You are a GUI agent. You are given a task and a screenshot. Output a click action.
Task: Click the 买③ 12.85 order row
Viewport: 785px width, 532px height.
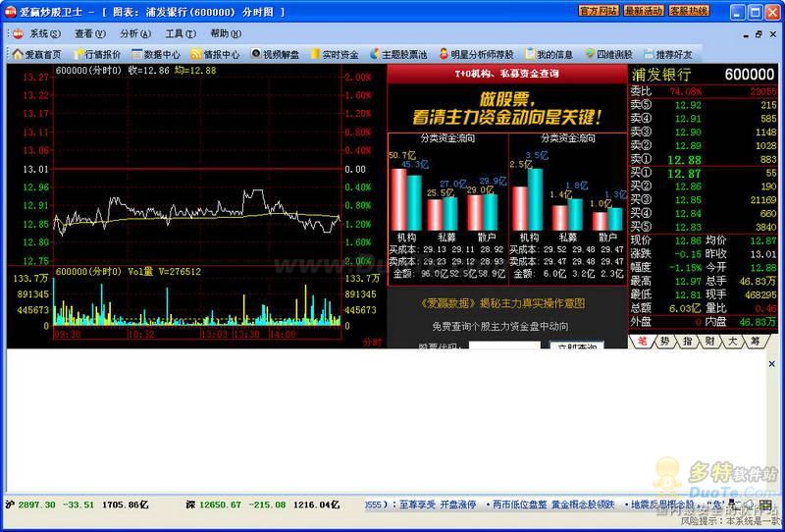click(x=703, y=200)
